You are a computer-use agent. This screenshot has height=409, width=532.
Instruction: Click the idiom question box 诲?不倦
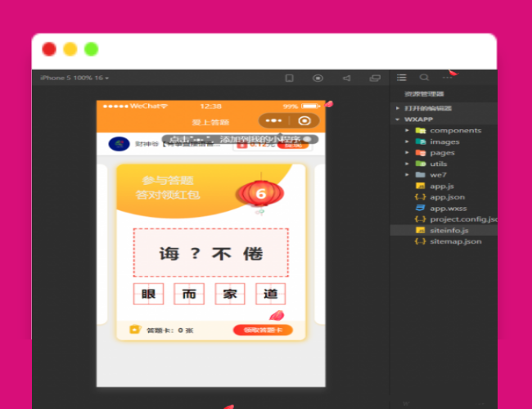pyautogui.click(x=210, y=253)
